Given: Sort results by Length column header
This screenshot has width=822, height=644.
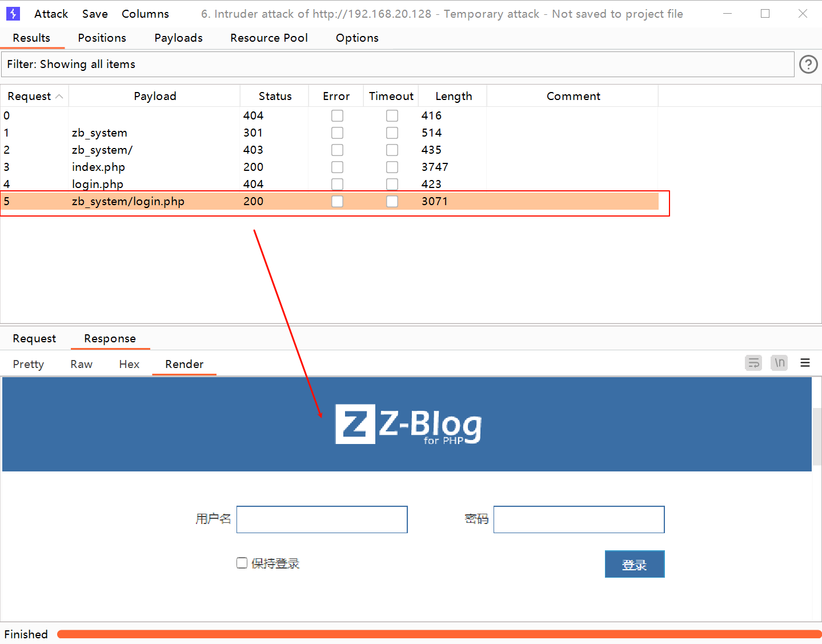Looking at the screenshot, I should [454, 96].
